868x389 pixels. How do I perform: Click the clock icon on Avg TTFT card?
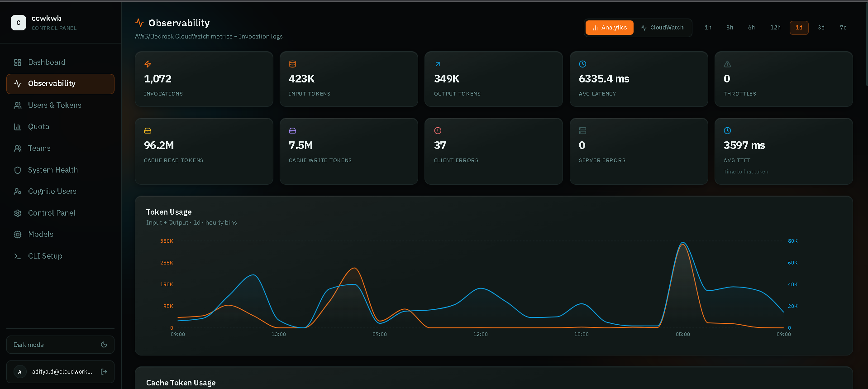pos(727,131)
